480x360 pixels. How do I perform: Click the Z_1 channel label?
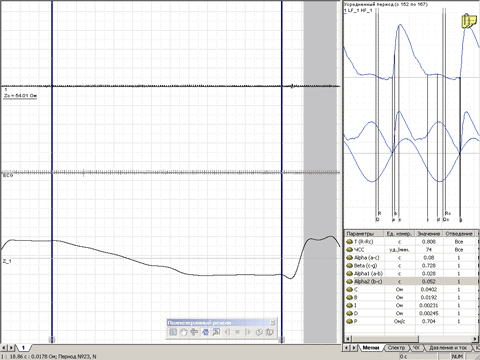coord(7,261)
